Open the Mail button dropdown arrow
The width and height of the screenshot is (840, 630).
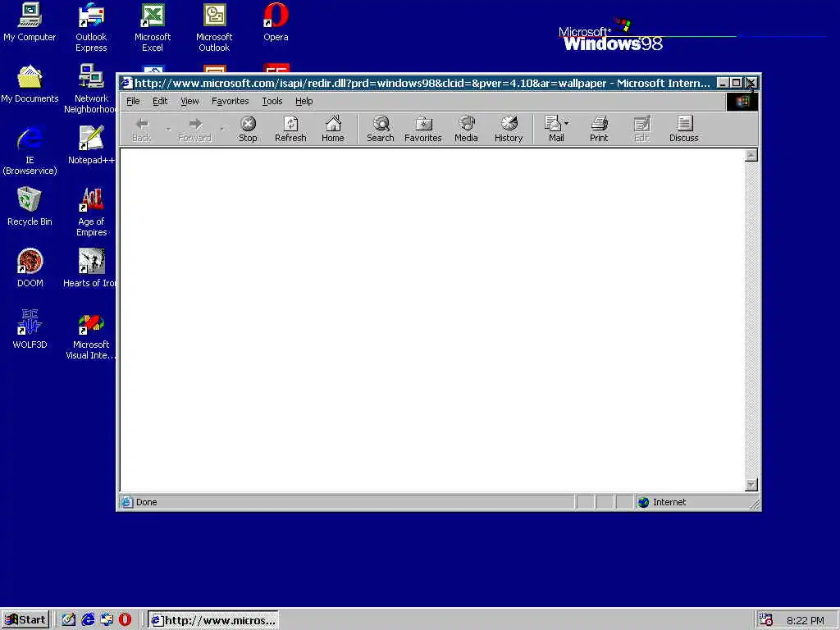point(567,123)
